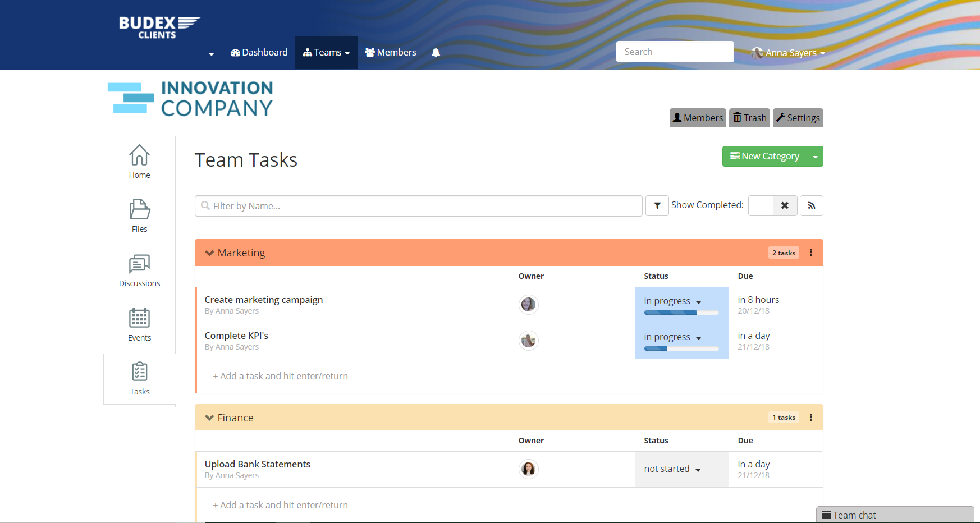The image size is (980, 523).
Task: Open Finance category three-dot options menu
Action: pos(810,418)
